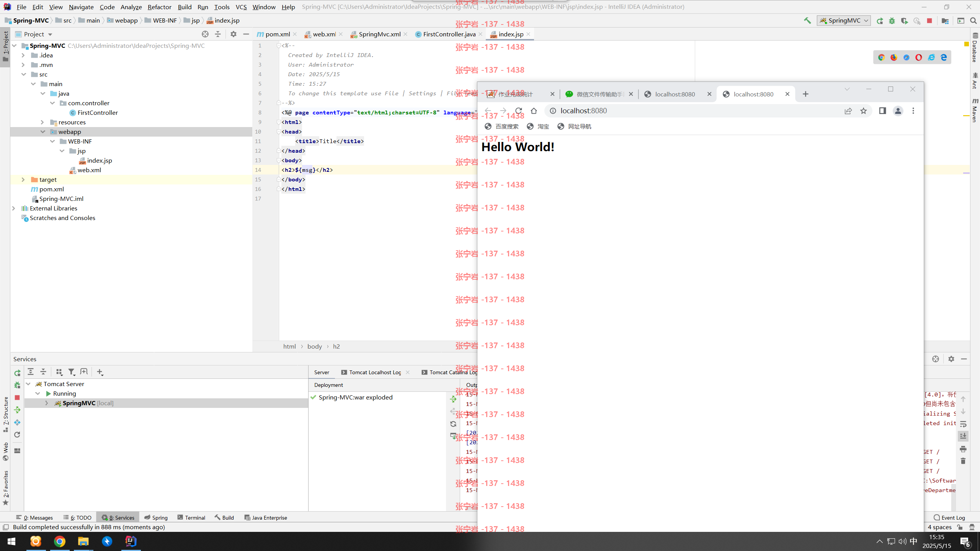Toggle browser side panel icon
Screen dimensions: 980x551
coord(882,111)
